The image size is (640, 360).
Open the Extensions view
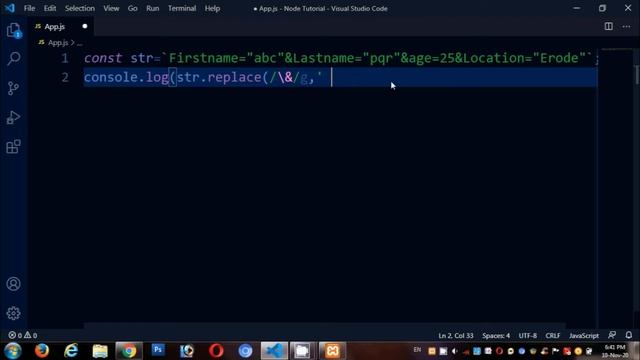(13, 147)
